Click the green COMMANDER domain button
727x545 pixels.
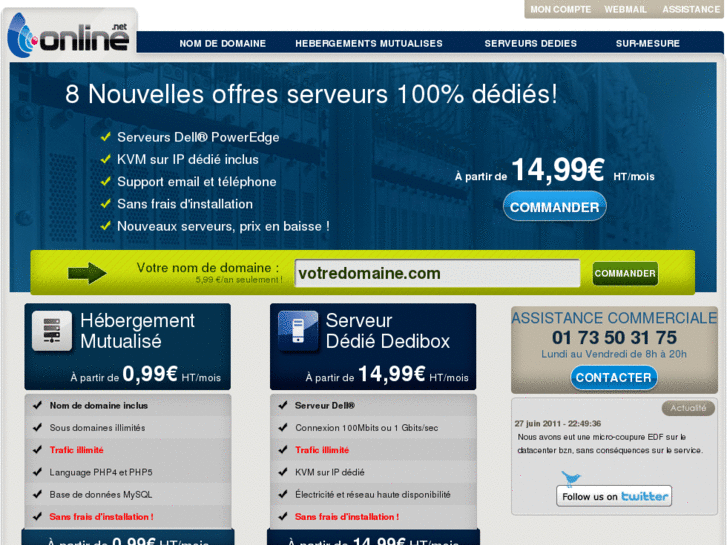point(625,273)
